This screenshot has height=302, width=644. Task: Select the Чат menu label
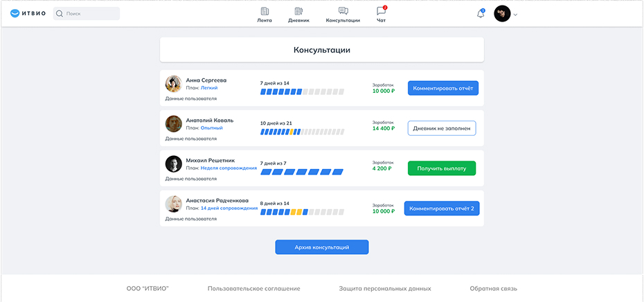[x=381, y=21]
